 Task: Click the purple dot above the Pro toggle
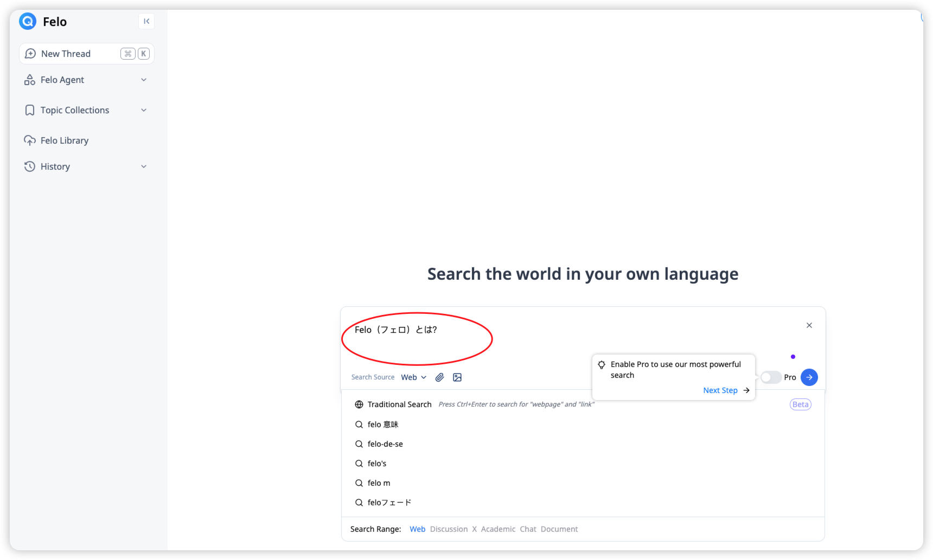793,357
